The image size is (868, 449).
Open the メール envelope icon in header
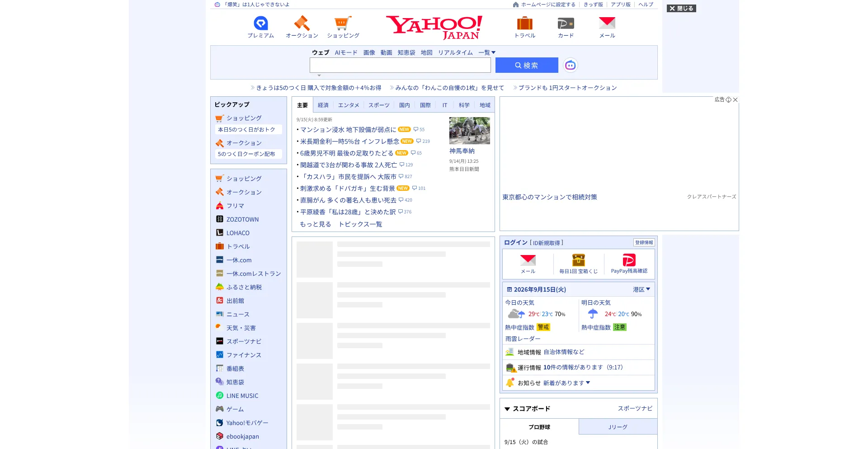tap(607, 23)
